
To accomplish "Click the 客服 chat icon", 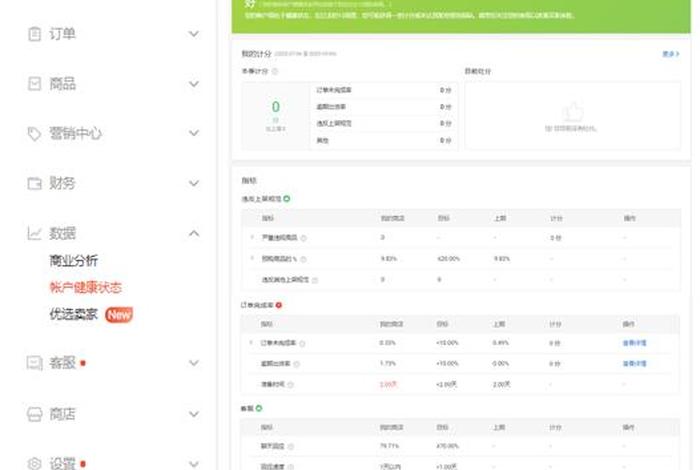I will tap(34, 363).
